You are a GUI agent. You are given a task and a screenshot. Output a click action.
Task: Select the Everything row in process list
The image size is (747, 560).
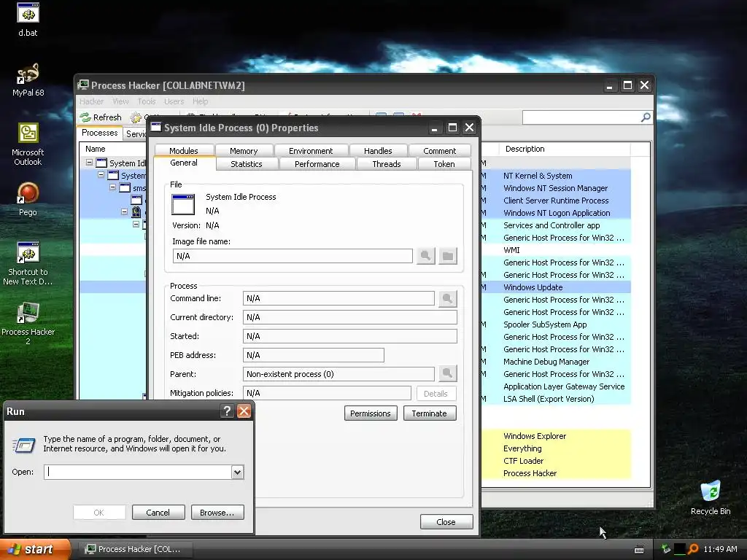tap(522, 448)
